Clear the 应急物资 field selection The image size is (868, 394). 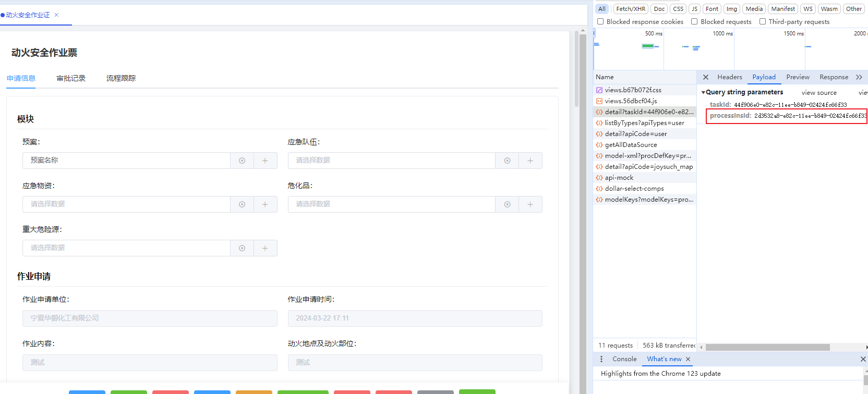click(x=242, y=204)
